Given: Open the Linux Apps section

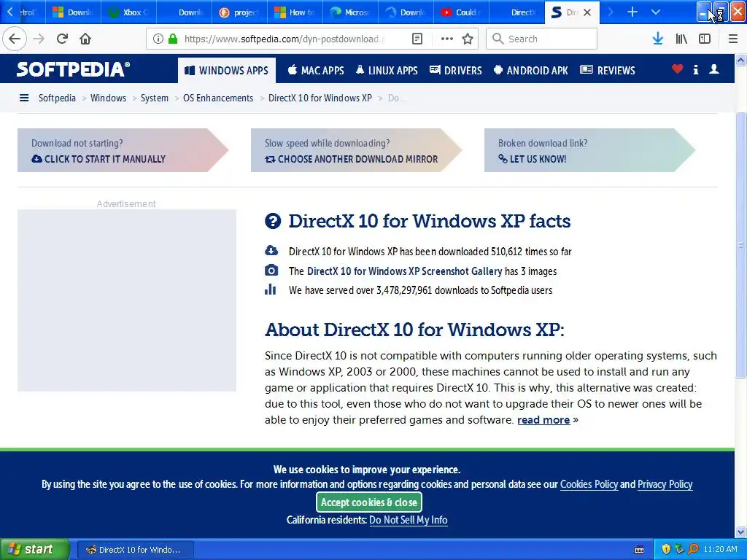Looking at the screenshot, I should (387, 71).
